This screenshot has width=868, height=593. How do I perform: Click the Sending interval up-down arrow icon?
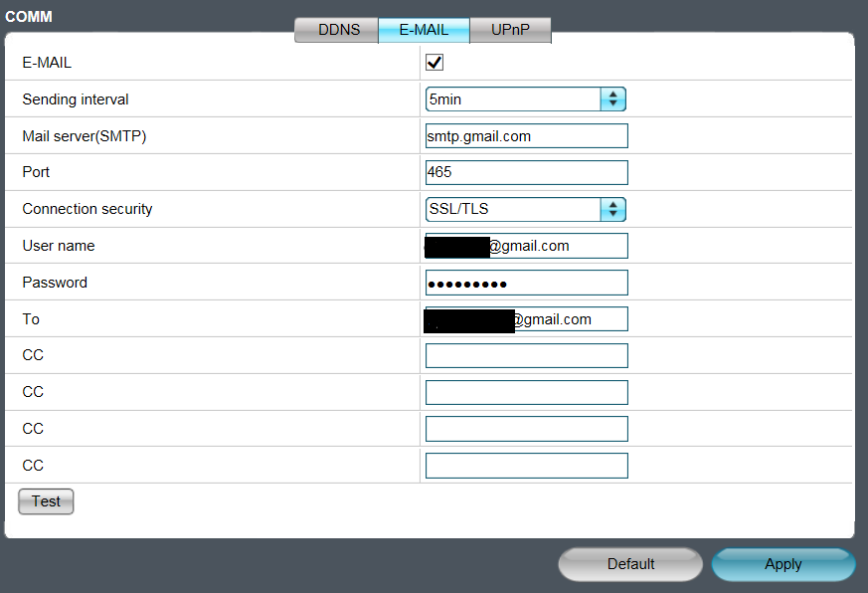coord(613,99)
